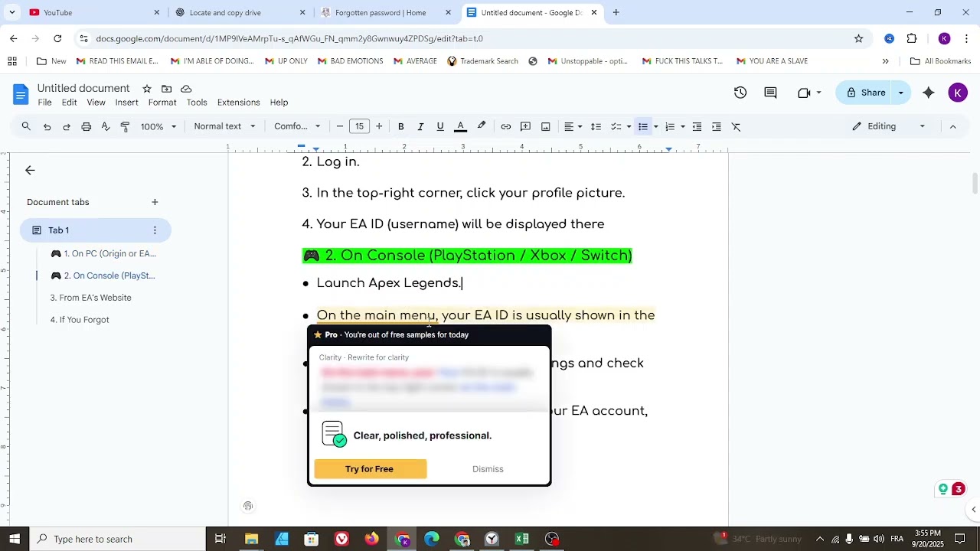Jump to If You Forgot heading
This screenshot has height=551, width=980.
(80, 320)
